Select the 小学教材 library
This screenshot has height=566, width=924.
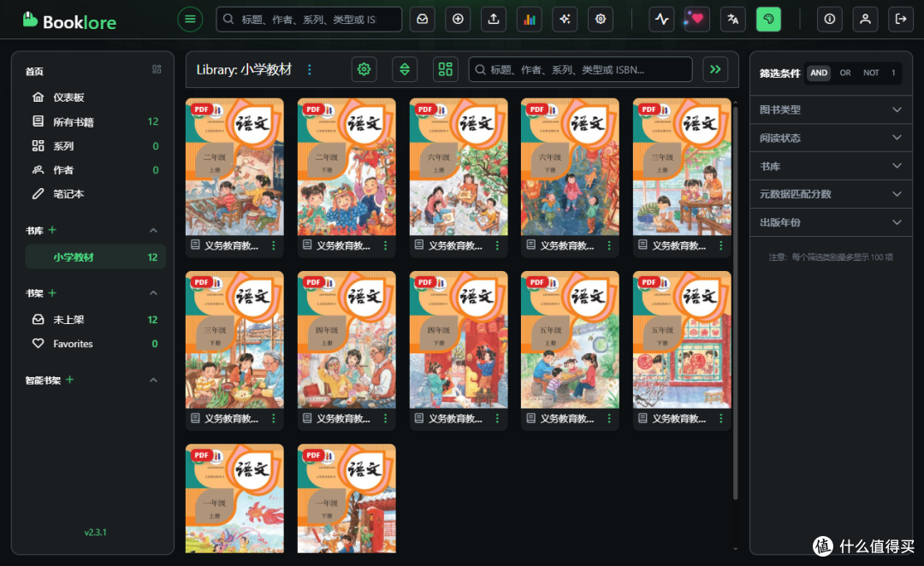pos(95,256)
